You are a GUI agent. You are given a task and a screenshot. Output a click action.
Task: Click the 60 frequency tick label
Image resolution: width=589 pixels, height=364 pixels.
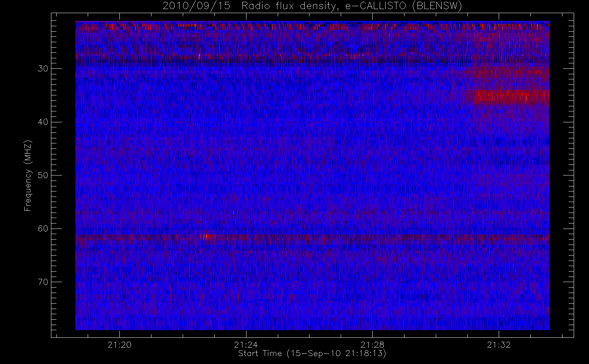(x=43, y=229)
